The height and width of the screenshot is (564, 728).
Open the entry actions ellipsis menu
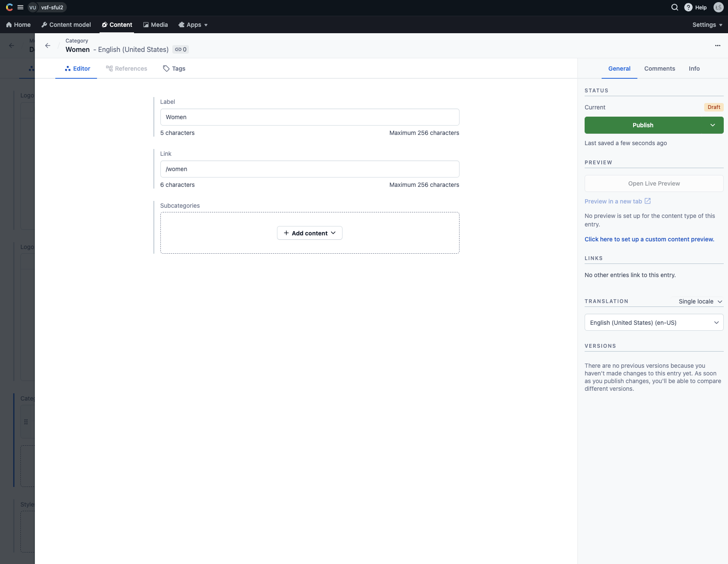tap(717, 46)
